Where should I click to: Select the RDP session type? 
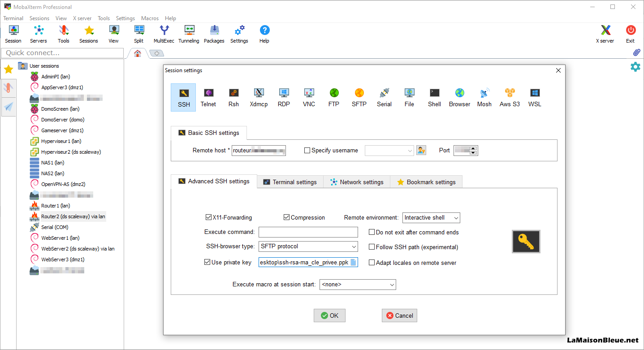pyautogui.click(x=284, y=97)
